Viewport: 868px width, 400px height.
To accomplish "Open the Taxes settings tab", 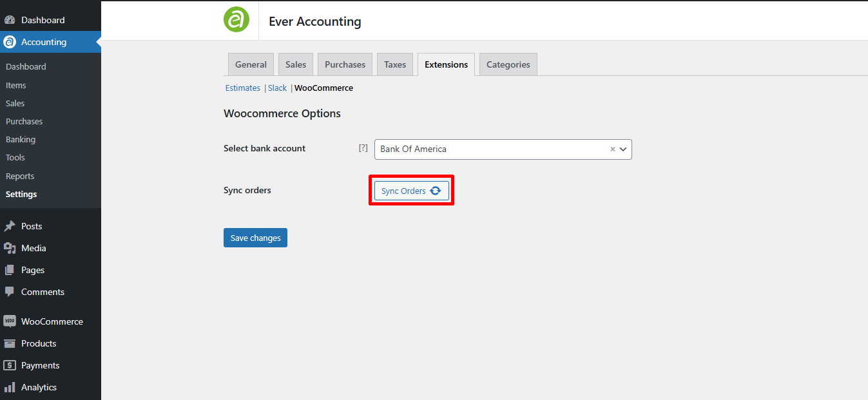I will [395, 64].
